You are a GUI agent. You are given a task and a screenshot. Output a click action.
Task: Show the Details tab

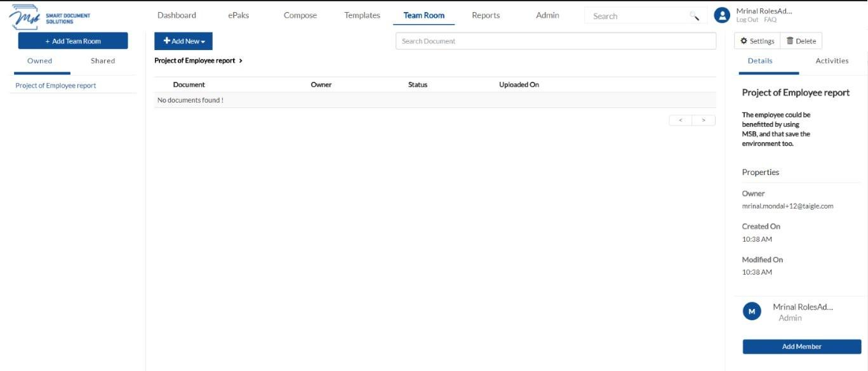pos(760,61)
